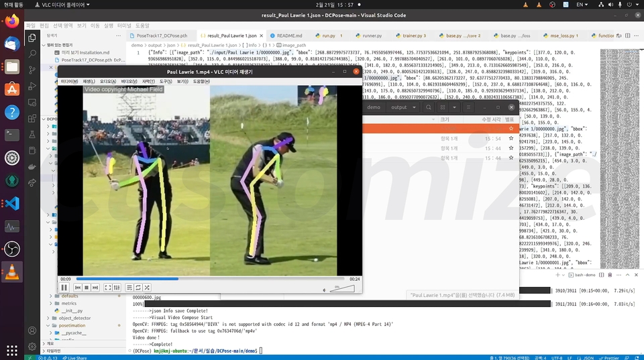The image size is (644, 360).
Task: Click demo path segment in file manager
Action: pyautogui.click(x=374, y=107)
